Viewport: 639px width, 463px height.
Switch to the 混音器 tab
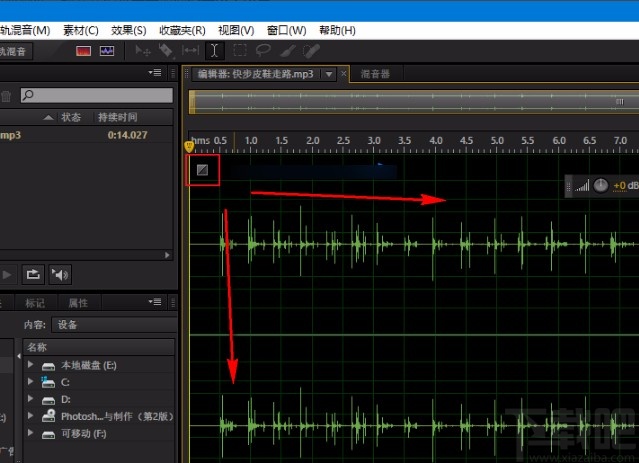(375, 74)
